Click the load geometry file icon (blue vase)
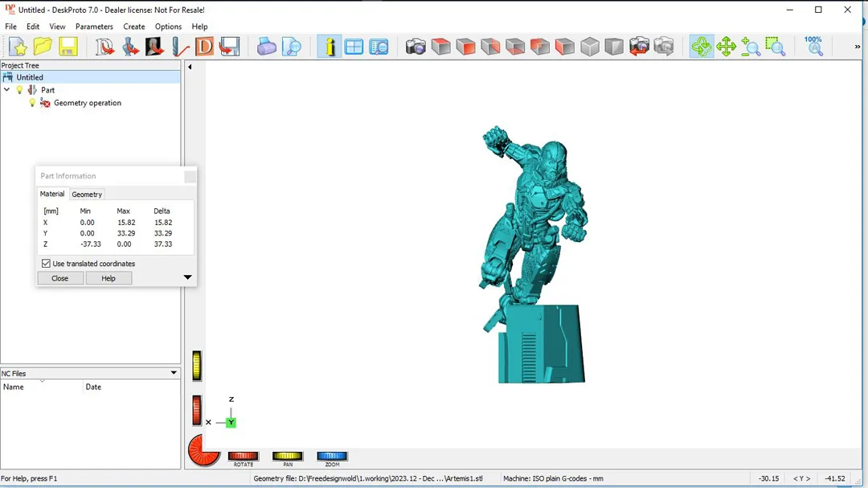The height and width of the screenshot is (488, 868). (130, 47)
